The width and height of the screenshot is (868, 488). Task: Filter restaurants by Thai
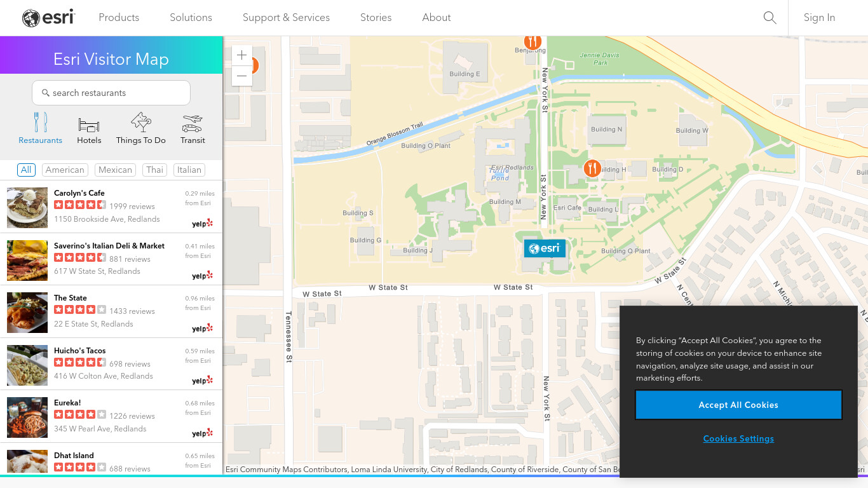[154, 170]
